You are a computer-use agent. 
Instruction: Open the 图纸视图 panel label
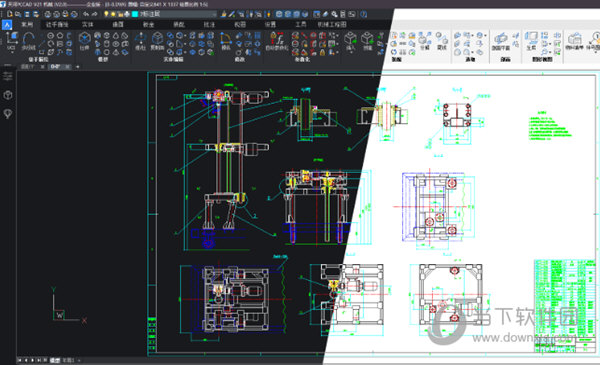542,59
